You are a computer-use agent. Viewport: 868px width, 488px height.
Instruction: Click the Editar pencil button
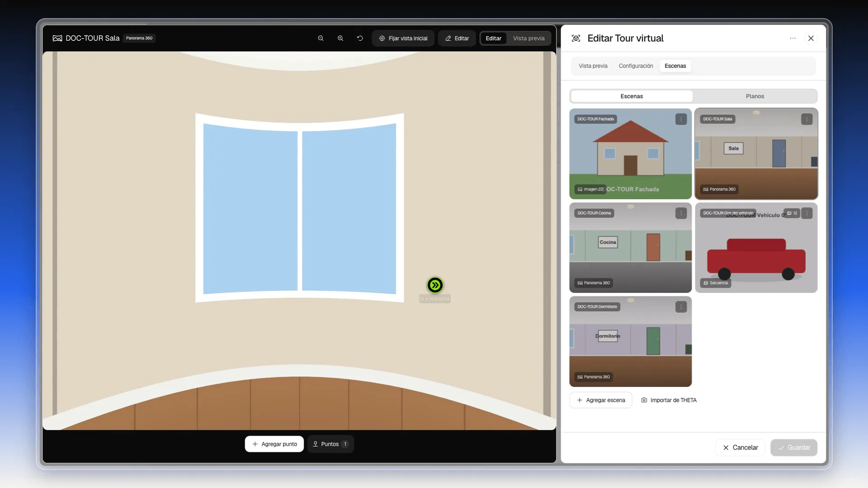457,38
